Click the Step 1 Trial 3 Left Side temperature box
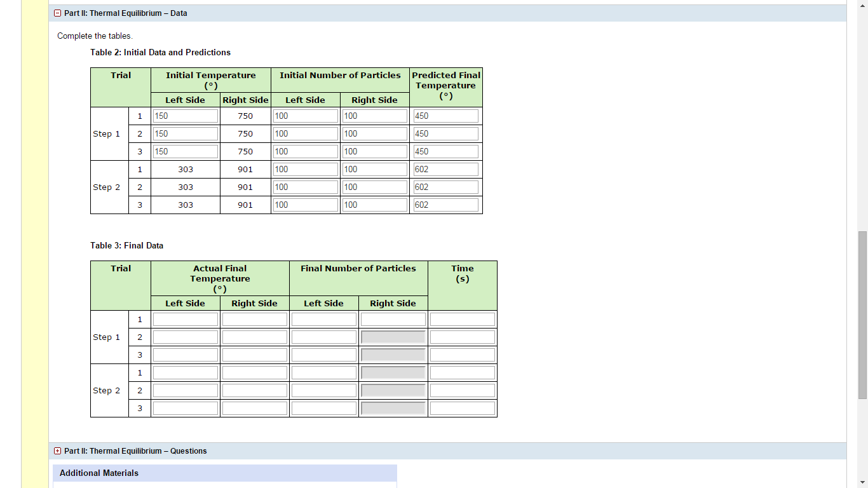 point(185,151)
